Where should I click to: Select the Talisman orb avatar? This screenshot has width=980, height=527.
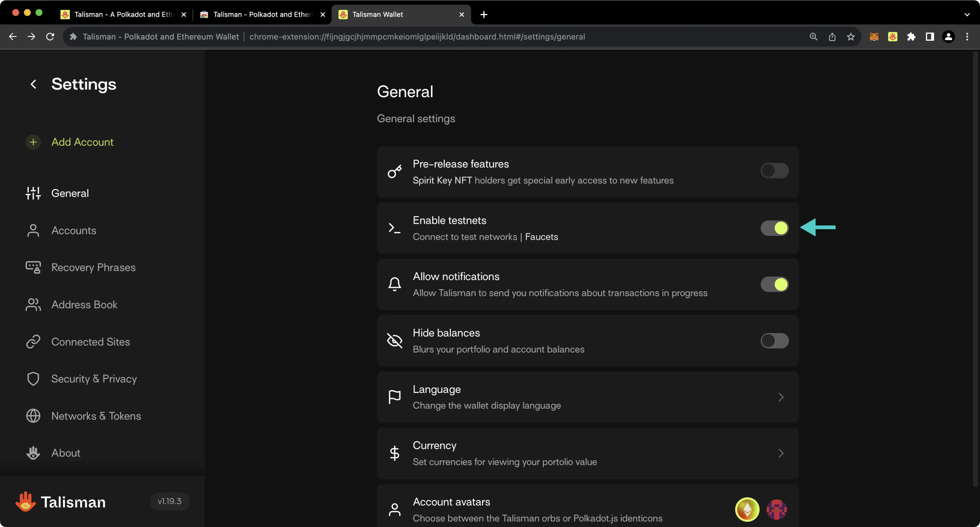click(x=747, y=509)
